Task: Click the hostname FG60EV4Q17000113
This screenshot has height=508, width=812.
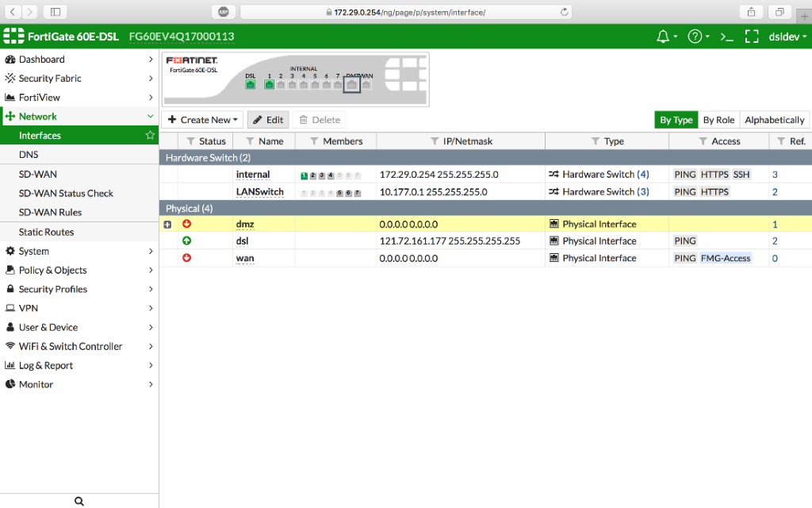Action: coord(182,37)
